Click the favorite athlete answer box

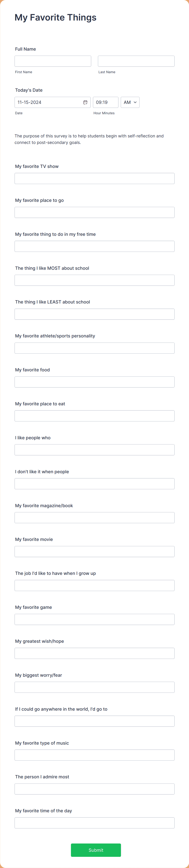coord(94,348)
